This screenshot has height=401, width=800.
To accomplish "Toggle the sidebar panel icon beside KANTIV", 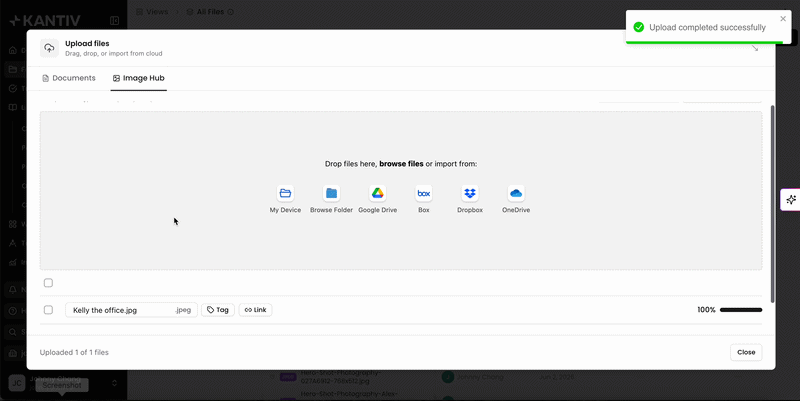I will [114, 21].
